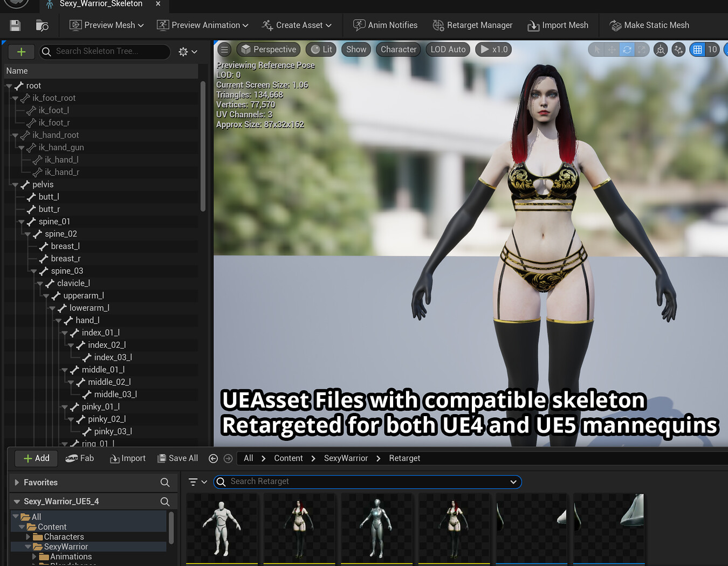The width and height of the screenshot is (728, 566).
Task: Select the middle_02_l bone
Action: 109,382
